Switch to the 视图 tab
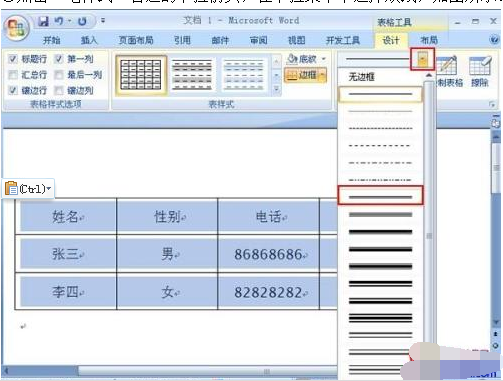Viewport: 503px width, 381px height. 296,40
